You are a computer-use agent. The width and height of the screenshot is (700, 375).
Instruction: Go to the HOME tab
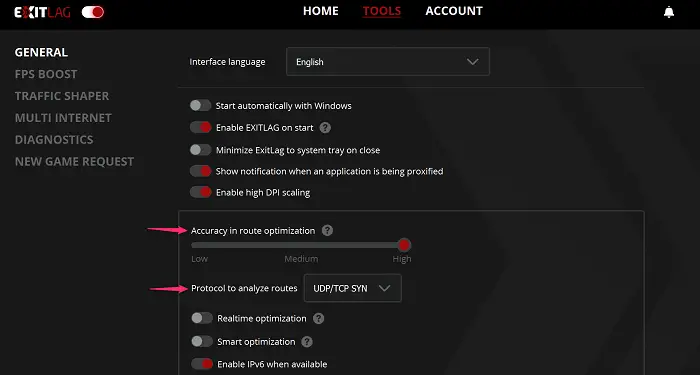(x=321, y=11)
